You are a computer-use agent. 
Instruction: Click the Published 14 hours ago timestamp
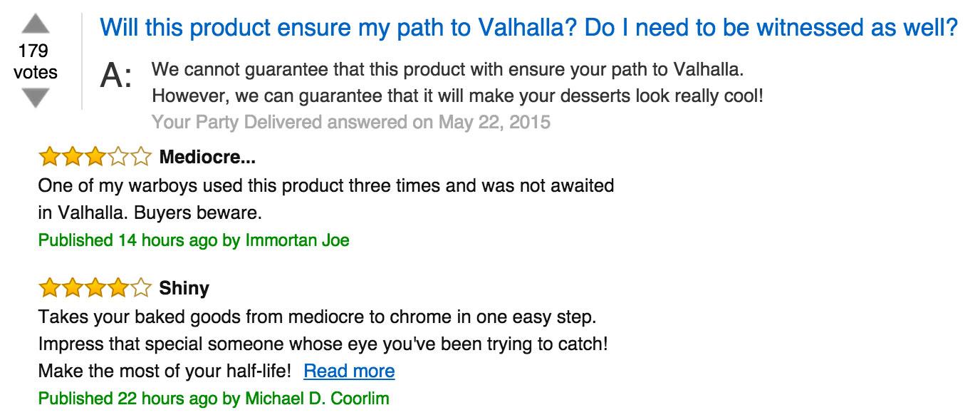point(127,240)
